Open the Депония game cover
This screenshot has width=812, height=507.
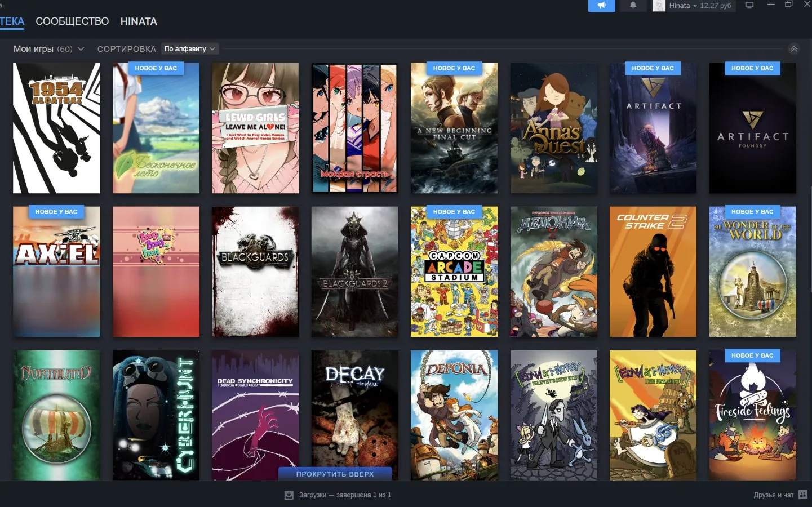pyautogui.click(x=554, y=272)
